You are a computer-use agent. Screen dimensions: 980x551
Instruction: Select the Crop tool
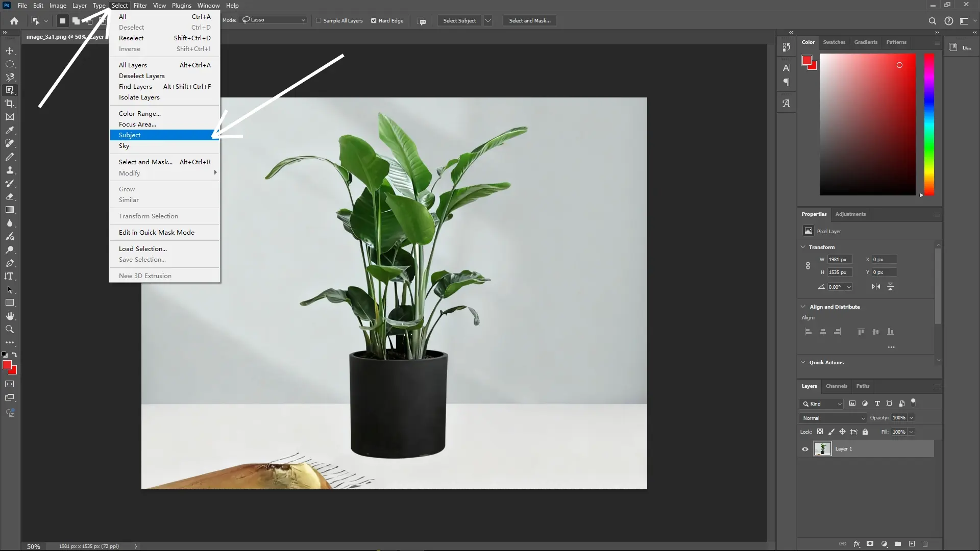[x=10, y=103]
